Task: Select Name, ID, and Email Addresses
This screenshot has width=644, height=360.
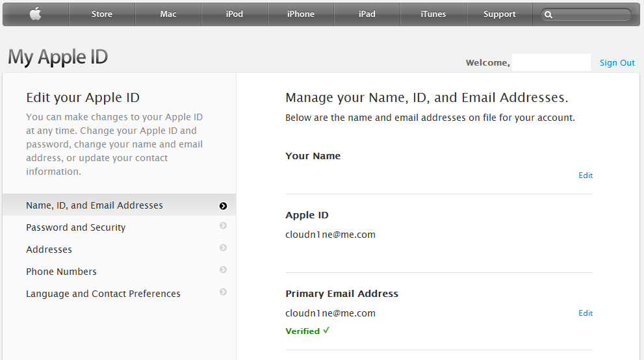Action: click(x=119, y=205)
